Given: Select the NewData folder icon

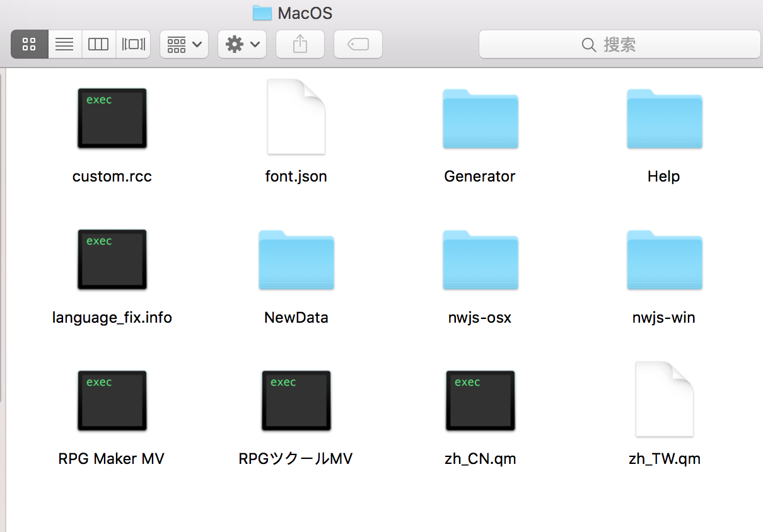Looking at the screenshot, I should tap(296, 260).
